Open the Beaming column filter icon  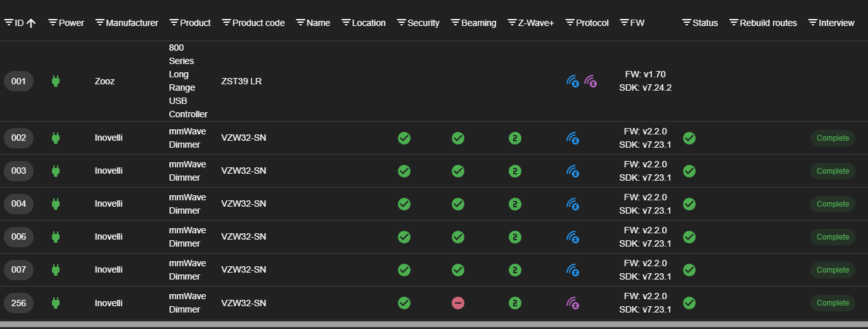click(455, 23)
